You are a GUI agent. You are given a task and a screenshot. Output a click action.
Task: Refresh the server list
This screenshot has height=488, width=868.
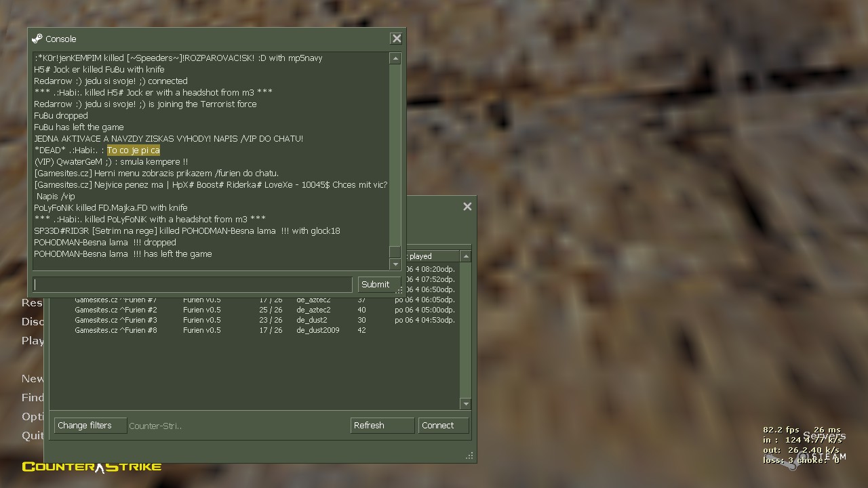[382, 426]
